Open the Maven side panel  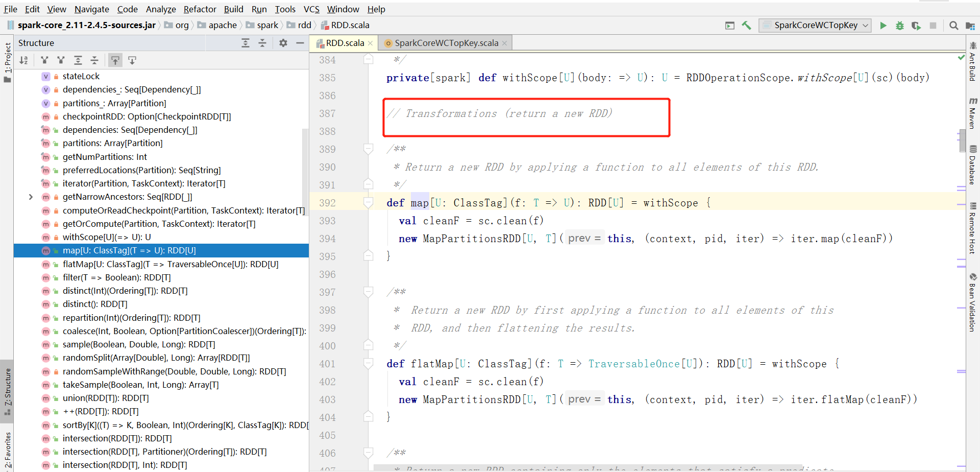[x=972, y=112]
